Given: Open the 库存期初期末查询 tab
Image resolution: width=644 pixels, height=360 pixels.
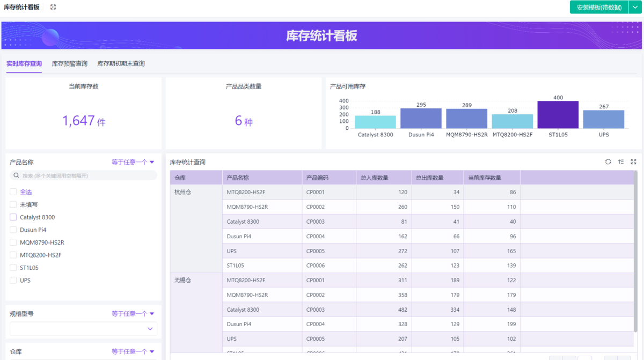Looking at the screenshot, I should (121, 63).
